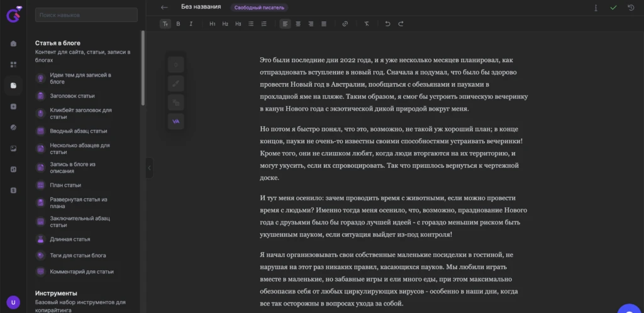Click the copy/translate icon in the floating toolbar
644x313 pixels.
pyautogui.click(x=176, y=102)
